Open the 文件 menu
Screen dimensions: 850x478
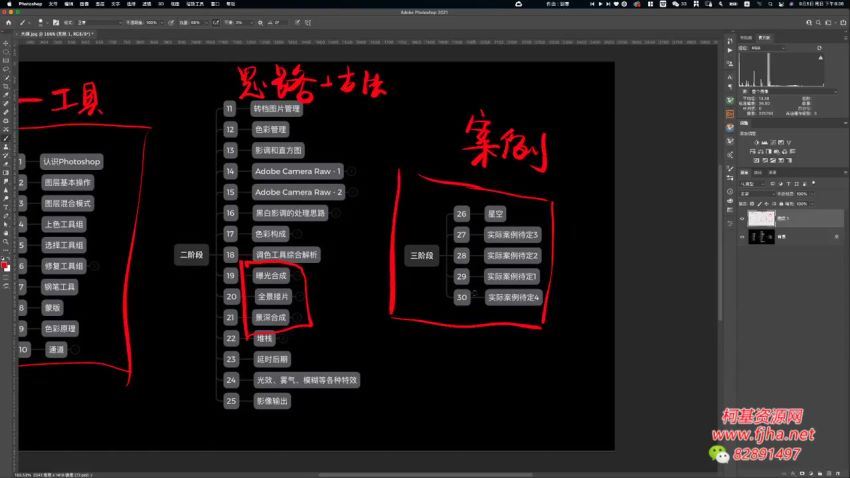point(53,4)
